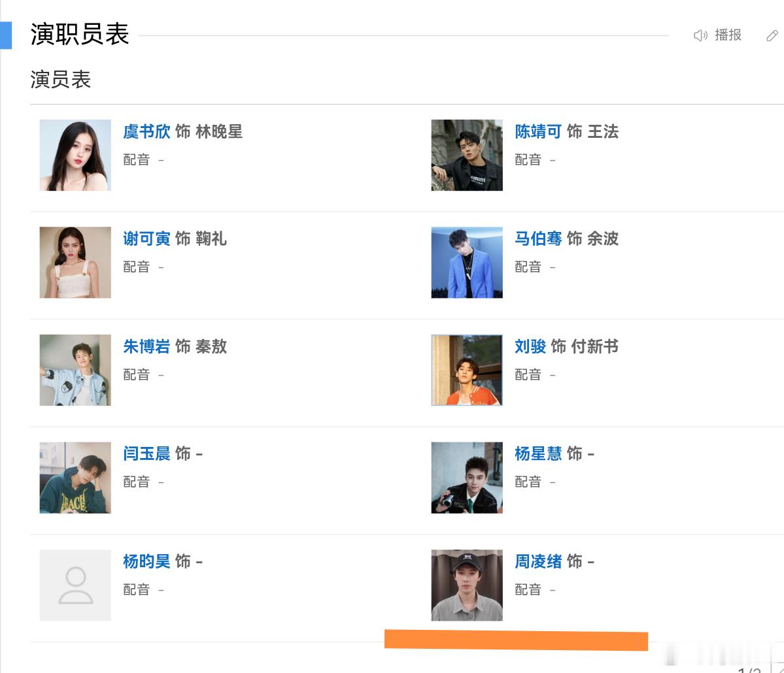Image resolution: width=784 pixels, height=673 pixels.
Task: Click the pencil edit icon
Action: pyautogui.click(x=772, y=35)
